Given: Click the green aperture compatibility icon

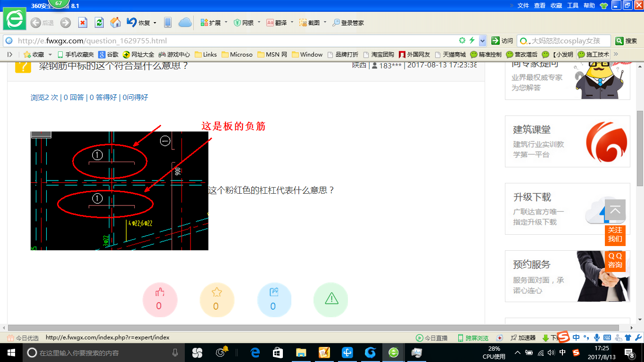Looking at the screenshot, I should tap(462, 41).
